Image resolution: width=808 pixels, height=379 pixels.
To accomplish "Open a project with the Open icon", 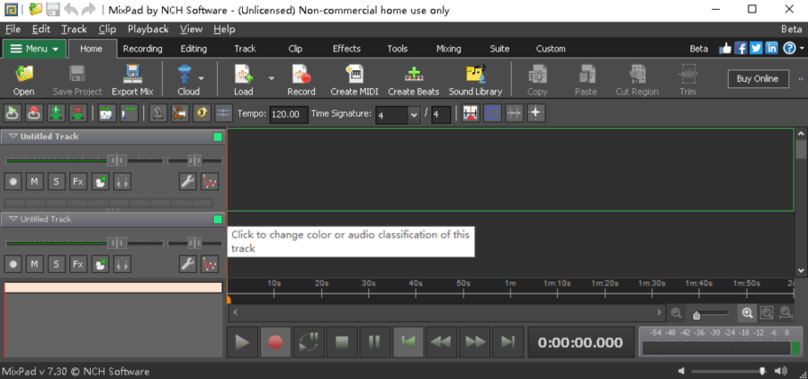I will 24,80.
